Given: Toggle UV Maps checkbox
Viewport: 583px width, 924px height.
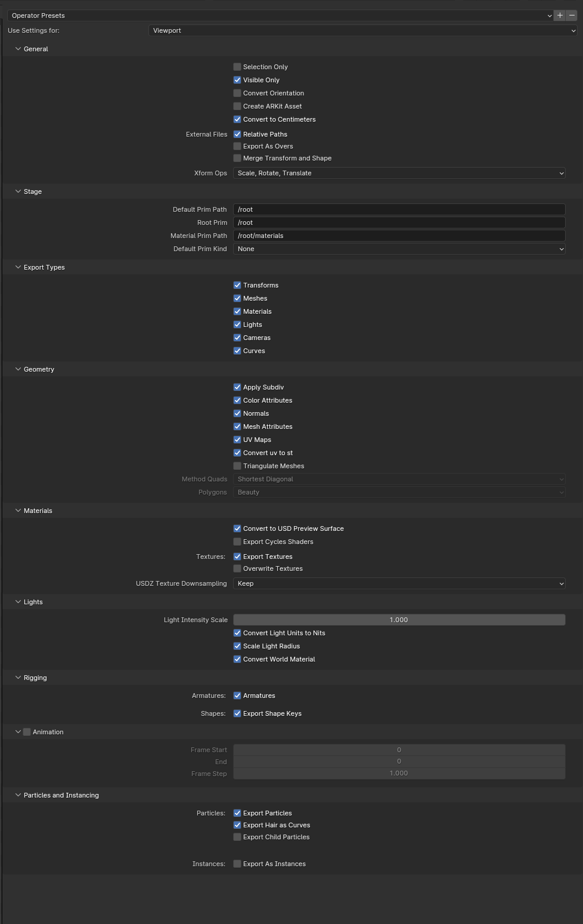Looking at the screenshot, I should point(237,440).
